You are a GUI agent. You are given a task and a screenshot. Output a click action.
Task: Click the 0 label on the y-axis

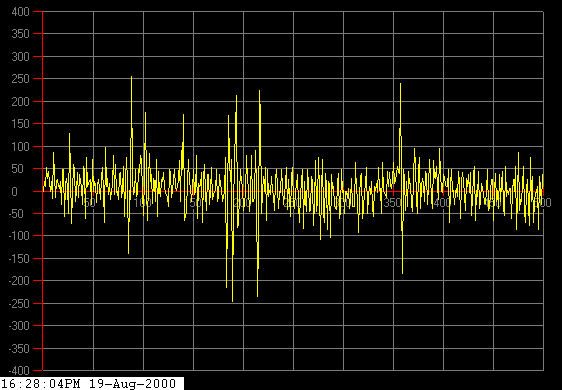click(14, 191)
